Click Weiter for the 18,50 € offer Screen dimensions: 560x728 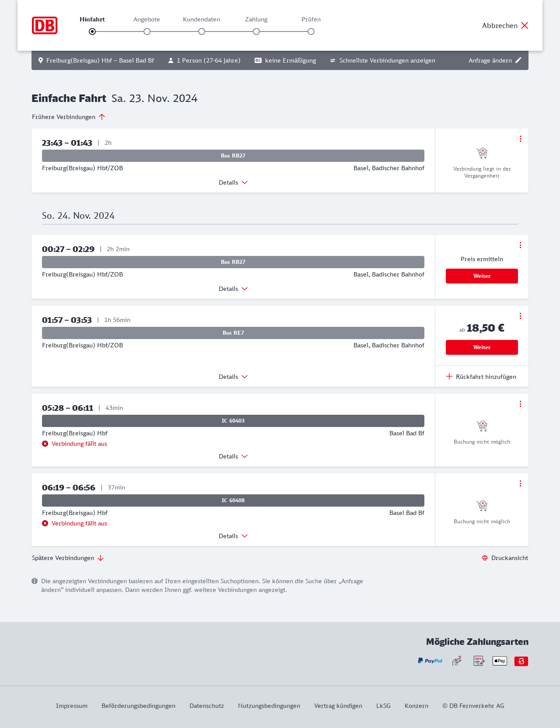tap(482, 347)
